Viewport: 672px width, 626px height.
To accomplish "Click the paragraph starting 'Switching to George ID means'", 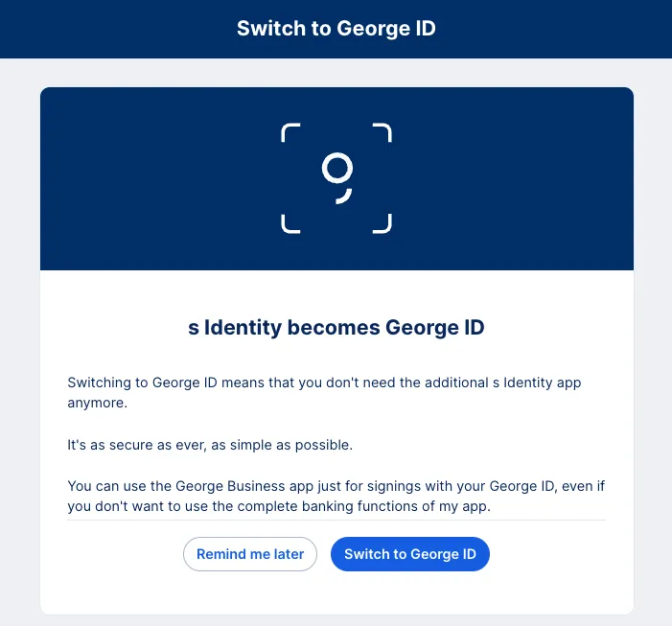I will coord(324,383).
